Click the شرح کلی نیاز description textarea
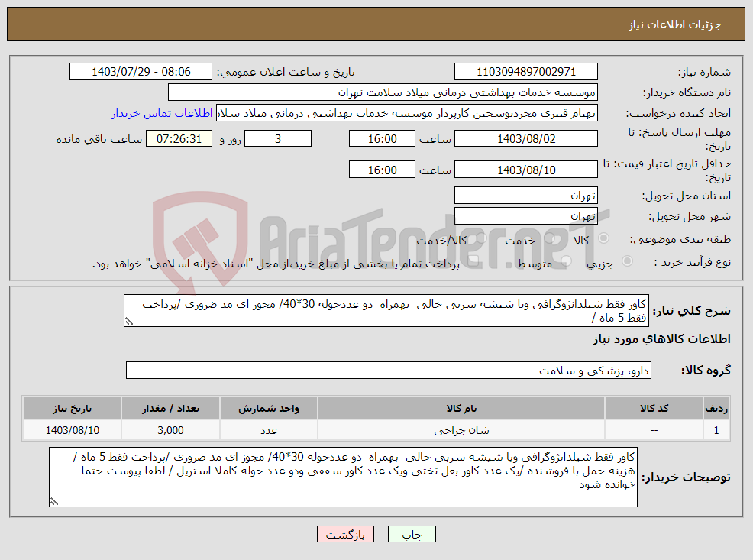This screenshot has width=753, height=560. pyautogui.click(x=386, y=311)
